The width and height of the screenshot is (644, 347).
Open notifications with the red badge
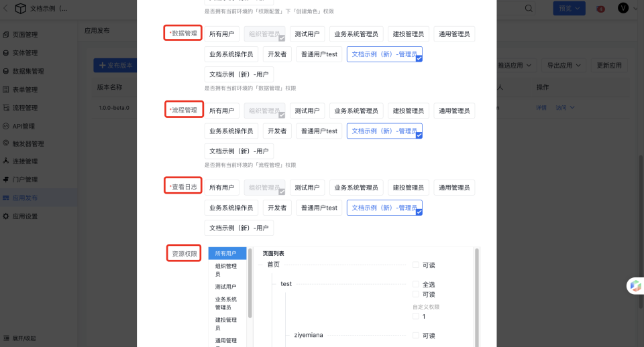[x=600, y=9]
